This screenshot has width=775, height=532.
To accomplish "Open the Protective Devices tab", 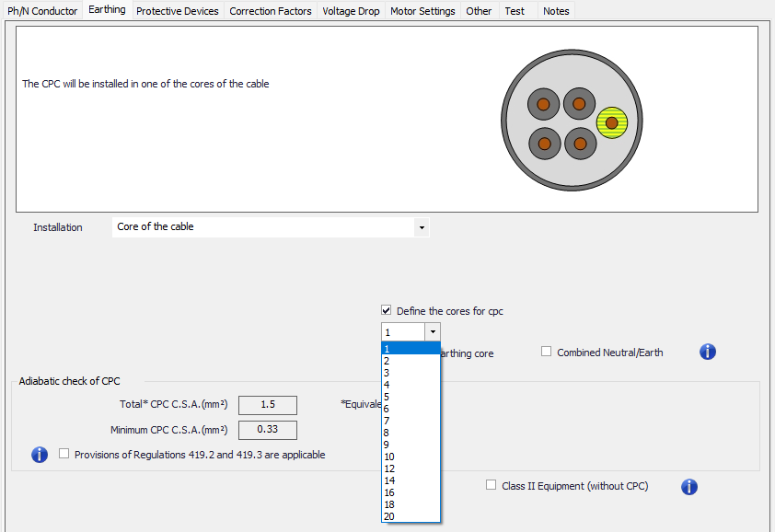I will click(178, 11).
